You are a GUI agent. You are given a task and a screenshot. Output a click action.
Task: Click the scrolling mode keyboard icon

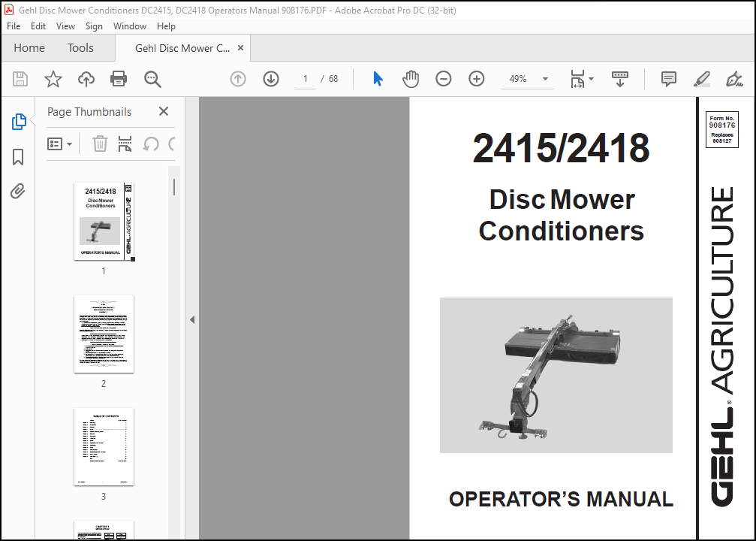click(x=620, y=79)
